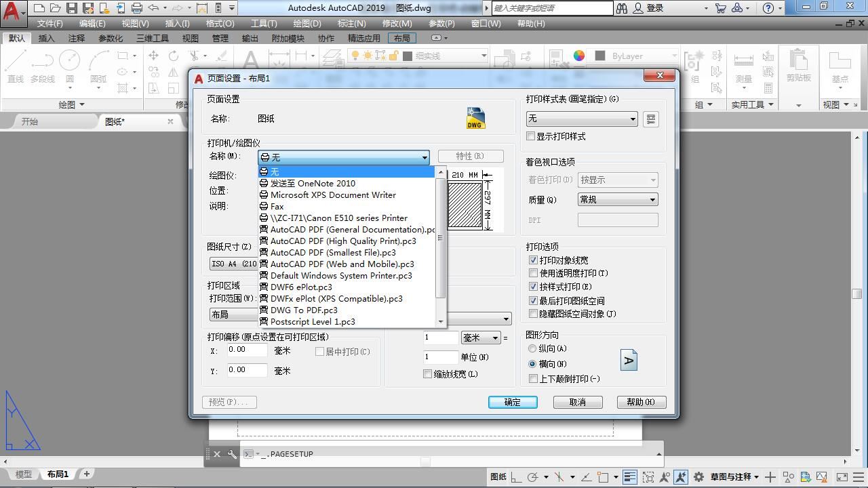Viewport: 868px width, 488px height.
Task: Uncheck 打印对象线宽 checkbox
Action: click(x=533, y=260)
